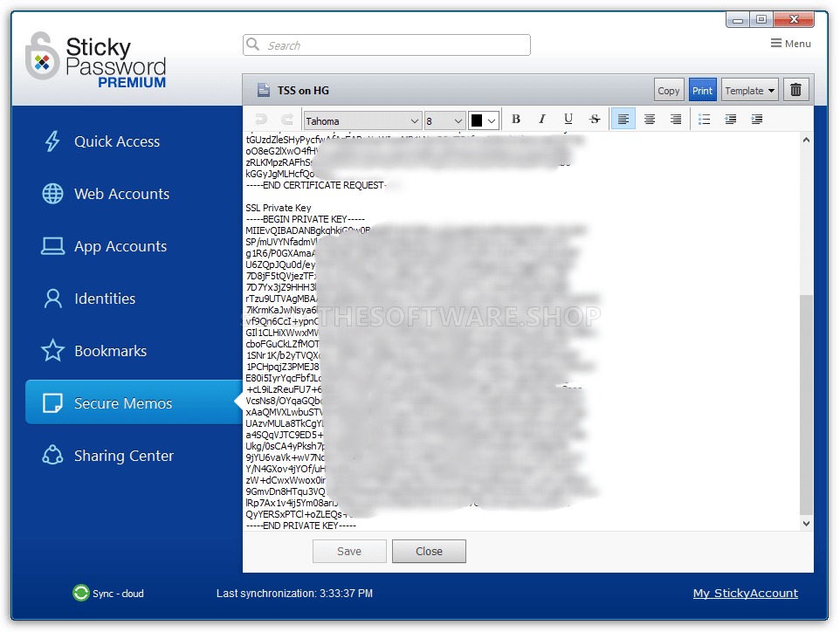Click the Sync - cloud label
840x632 pixels.
pyautogui.click(x=118, y=593)
